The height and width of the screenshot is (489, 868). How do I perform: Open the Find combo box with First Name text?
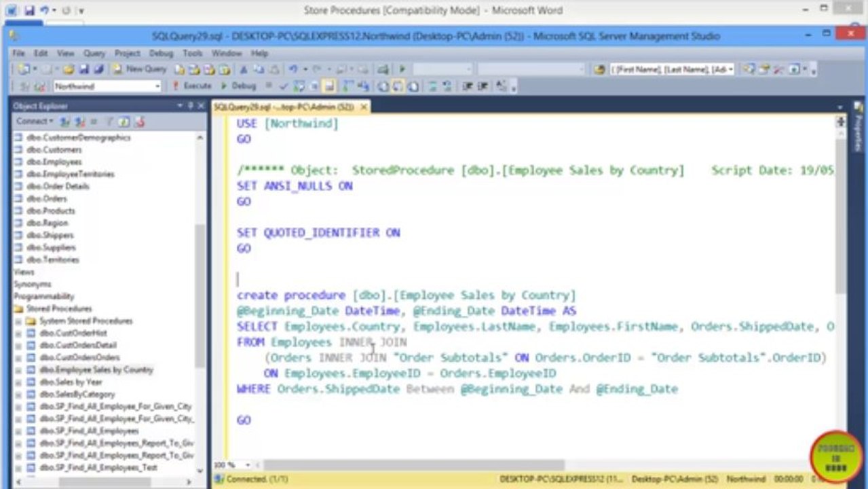(x=672, y=69)
